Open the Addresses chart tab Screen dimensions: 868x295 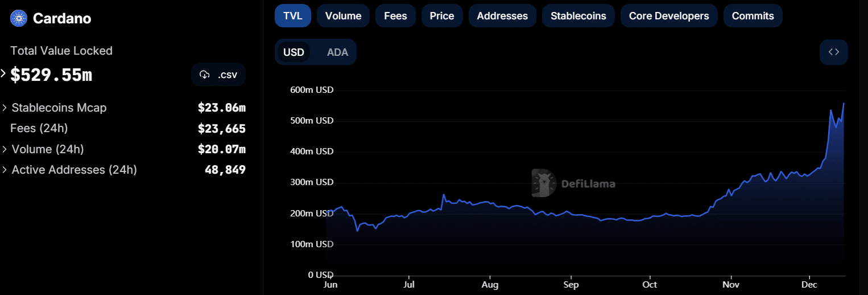pos(502,16)
